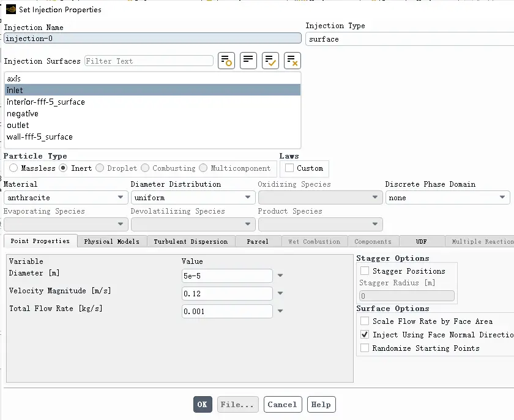Enable Scale Flow Rate by Face Area
Image resolution: width=514 pixels, height=420 pixels.
[365, 321]
